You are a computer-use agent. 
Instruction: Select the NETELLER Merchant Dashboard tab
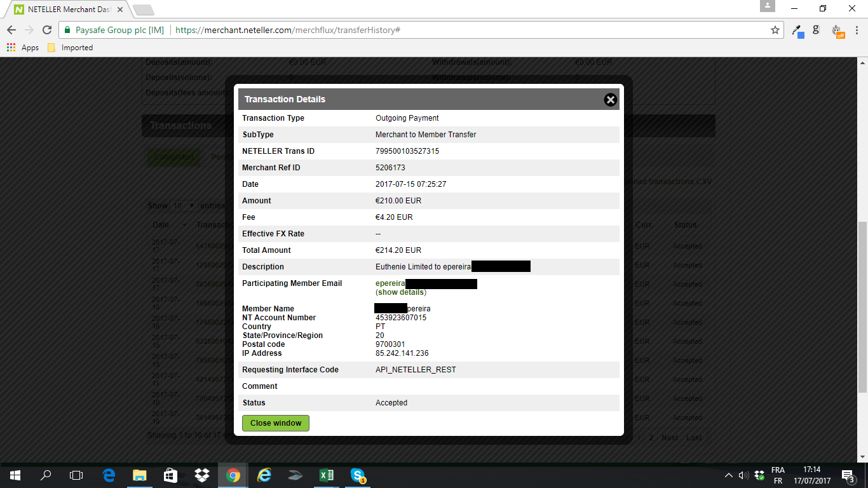68,10
